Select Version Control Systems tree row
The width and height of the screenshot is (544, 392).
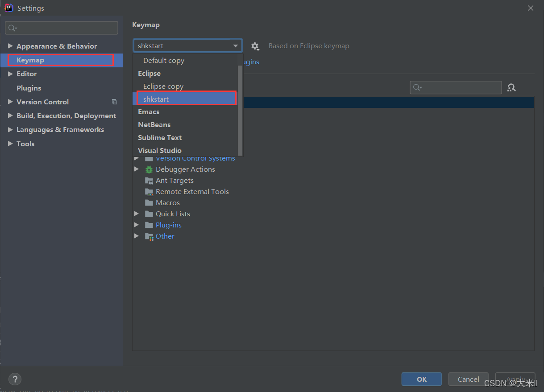pos(333,158)
